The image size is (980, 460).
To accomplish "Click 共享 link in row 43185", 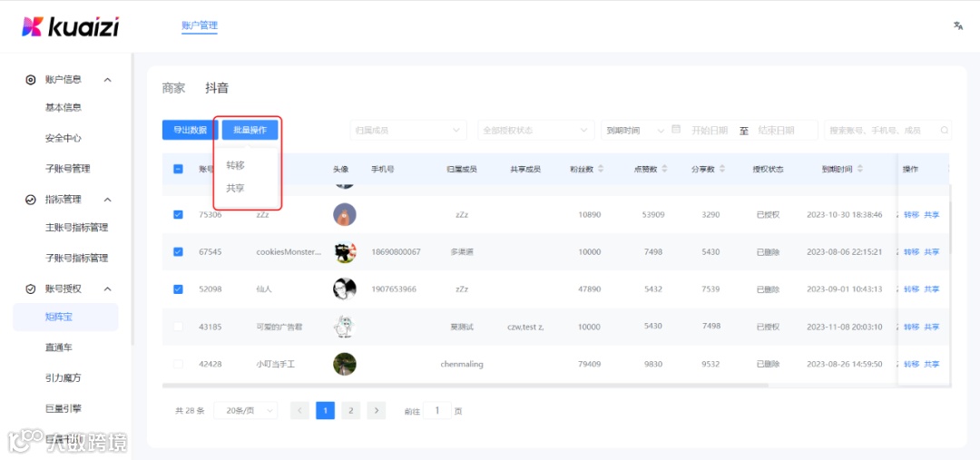I will point(931,327).
